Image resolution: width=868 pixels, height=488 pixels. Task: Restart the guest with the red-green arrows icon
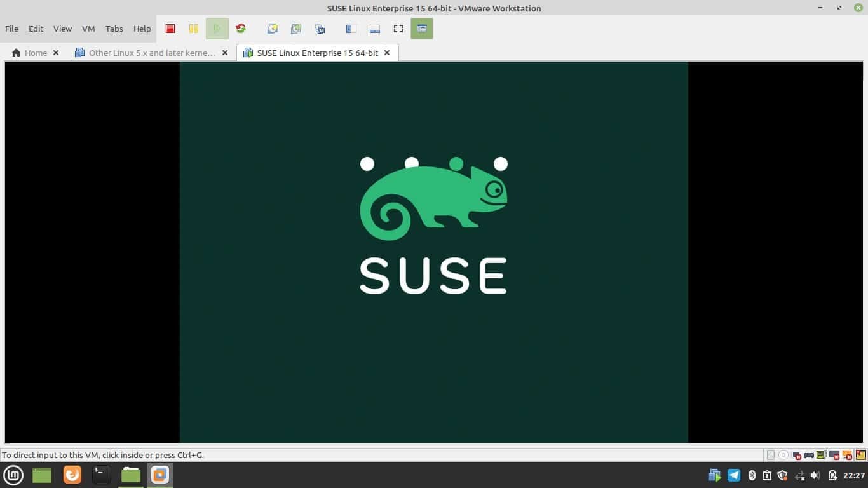[x=241, y=29]
